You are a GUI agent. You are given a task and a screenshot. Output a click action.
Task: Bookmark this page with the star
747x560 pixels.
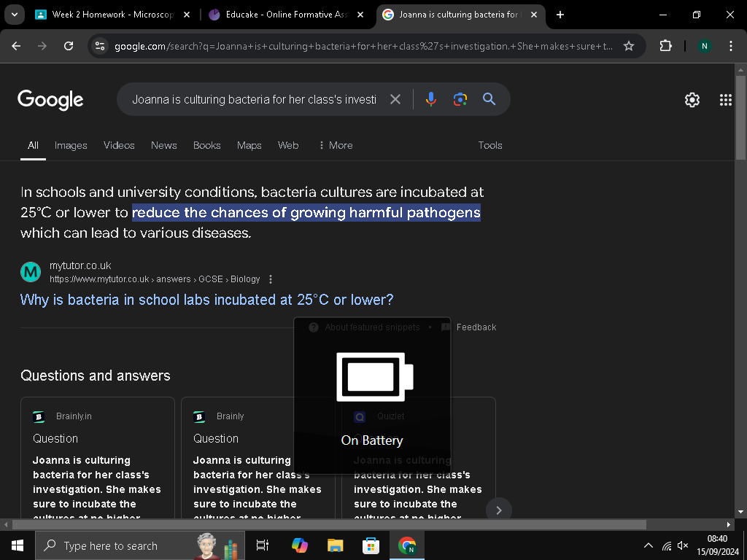point(629,46)
